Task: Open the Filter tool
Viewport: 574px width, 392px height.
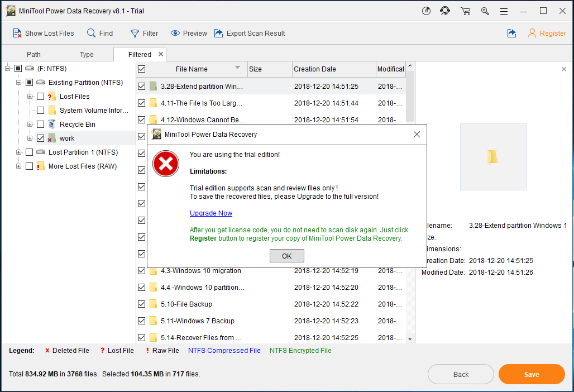Action: (x=144, y=33)
